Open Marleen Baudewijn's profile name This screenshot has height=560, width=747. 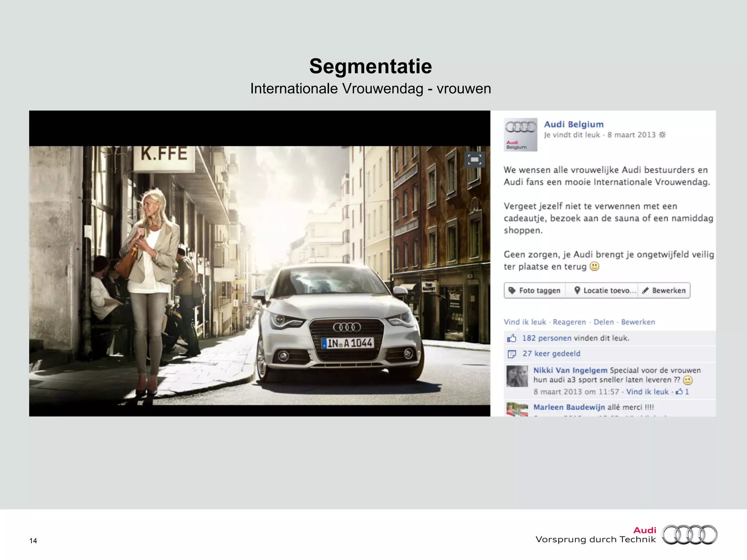(x=569, y=407)
